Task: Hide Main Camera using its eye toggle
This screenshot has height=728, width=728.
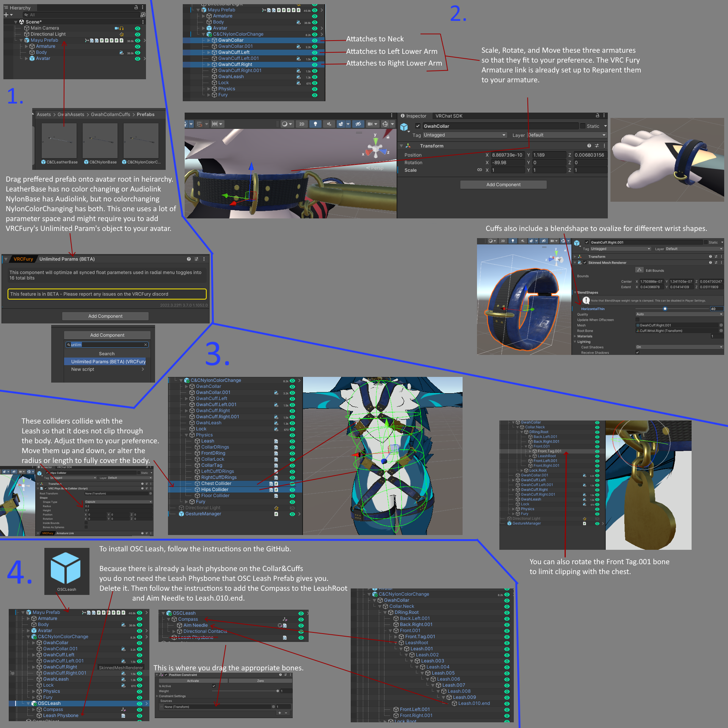Action: (x=138, y=28)
